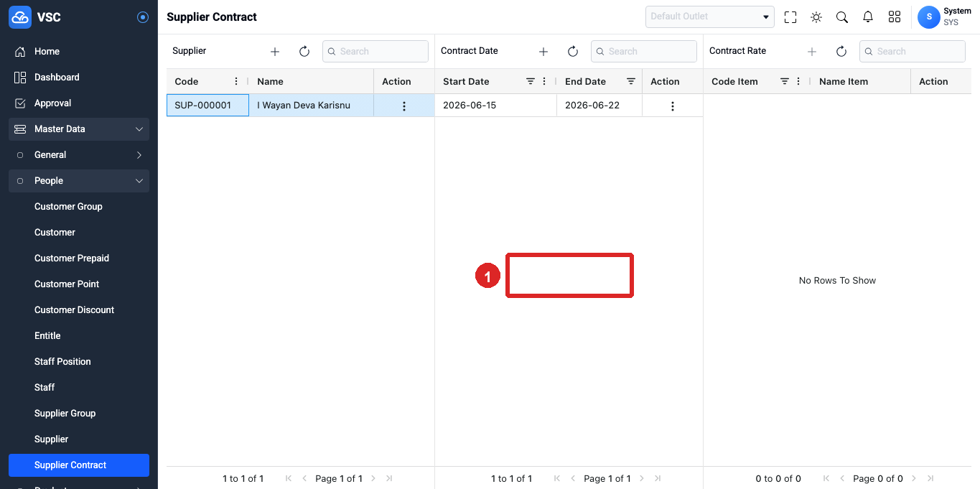Open Code column menu dots
The height and width of the screenshot is (489, 980).
click(x=236, y=81)
